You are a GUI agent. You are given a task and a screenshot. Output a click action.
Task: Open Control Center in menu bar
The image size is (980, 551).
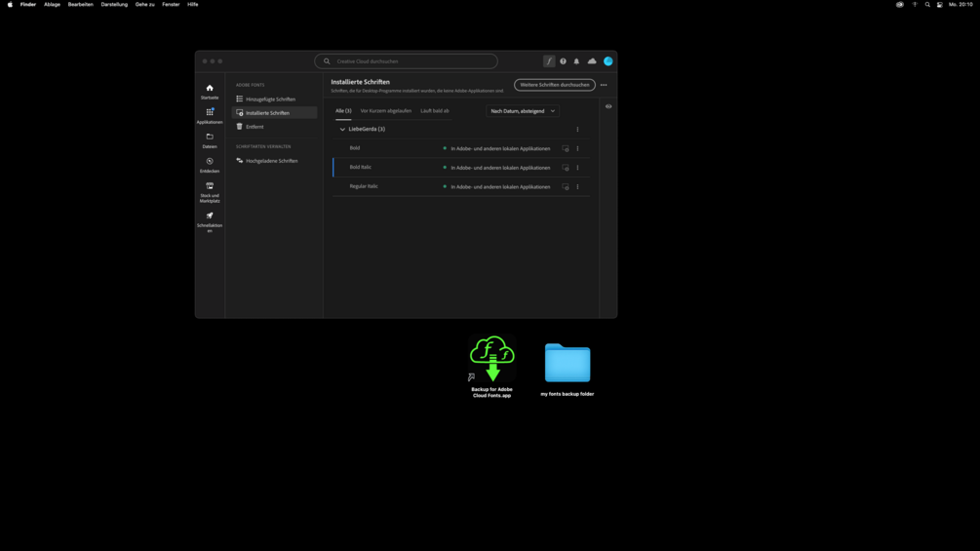(x=939, y=4)
